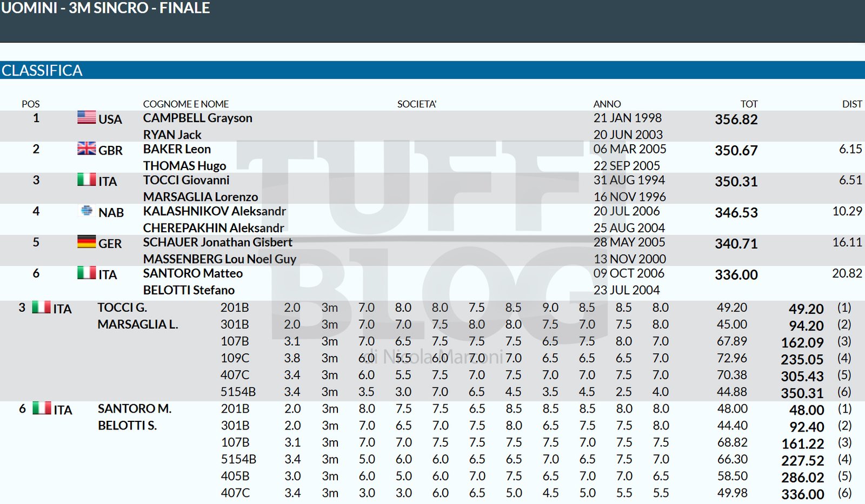
Task: Click birth date 09 OCT 2006
Action: (629, 273)
